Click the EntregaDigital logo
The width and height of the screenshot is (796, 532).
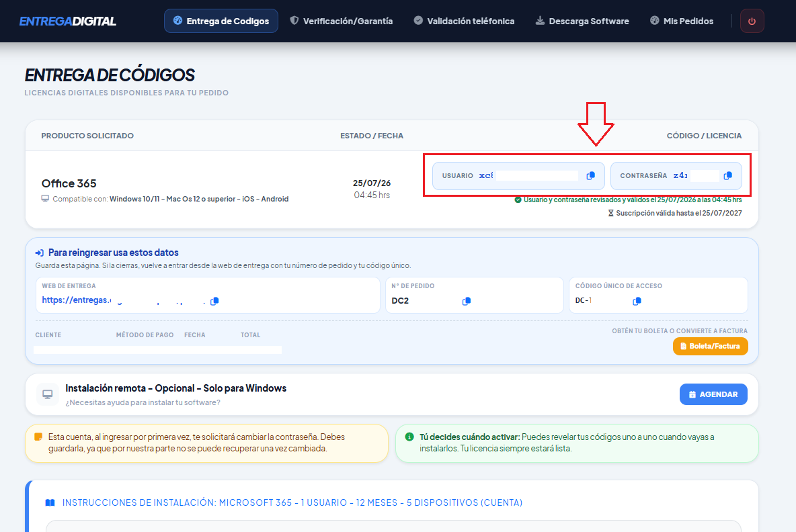67,21
